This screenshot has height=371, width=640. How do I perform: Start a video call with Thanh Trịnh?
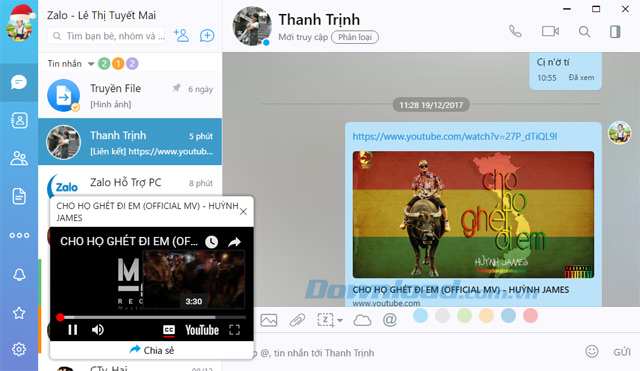(550, 31)
